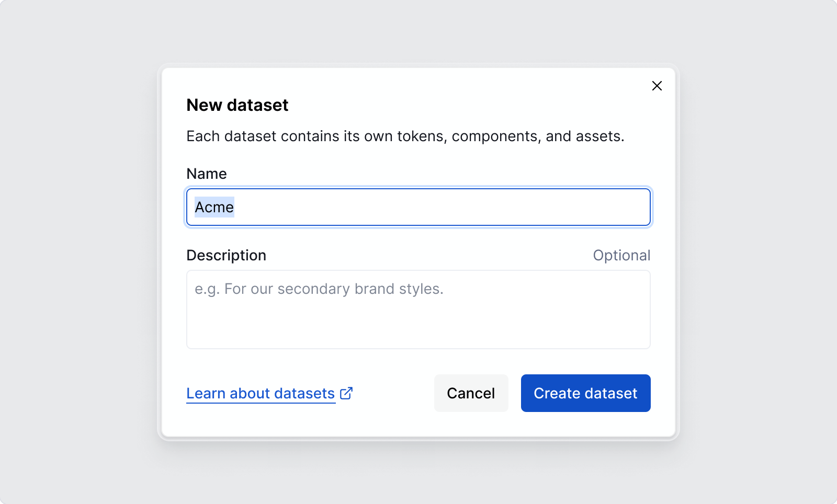
Task: Click the blue Create dataset button
Action: 585,393
